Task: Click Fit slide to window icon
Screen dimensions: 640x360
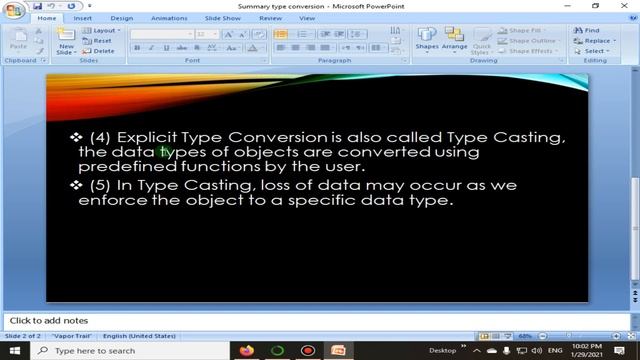Action: pyautogui.click(x=631, y=336)
